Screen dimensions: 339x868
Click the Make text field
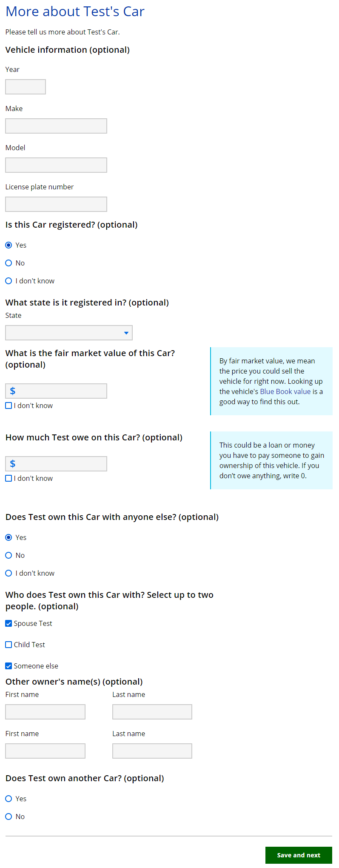[56, 126]
